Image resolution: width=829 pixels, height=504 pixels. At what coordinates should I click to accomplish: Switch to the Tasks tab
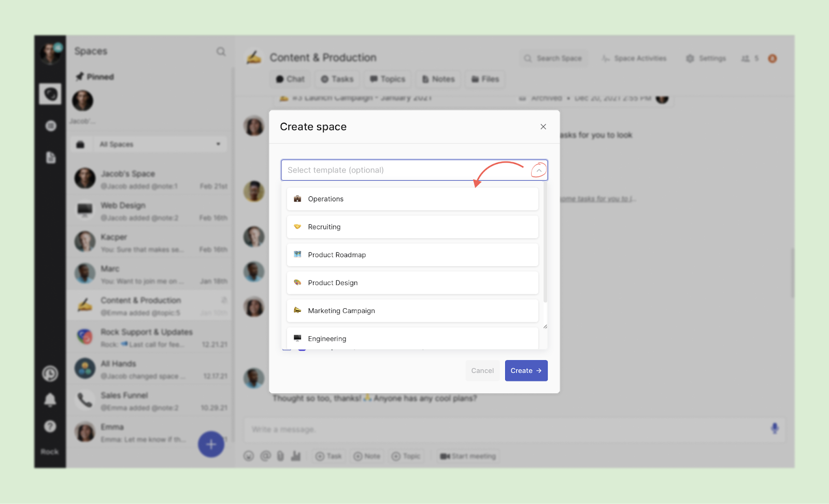point(337,79)
